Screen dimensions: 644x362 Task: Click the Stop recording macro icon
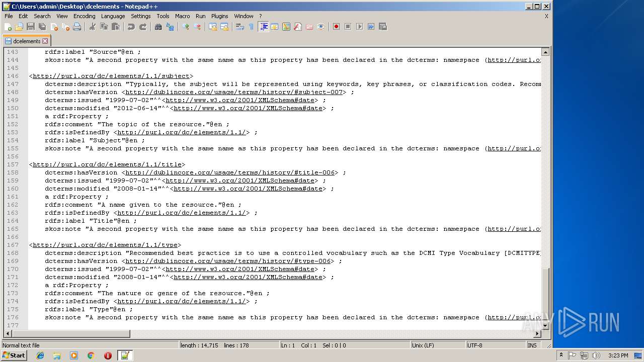point(348,27)
